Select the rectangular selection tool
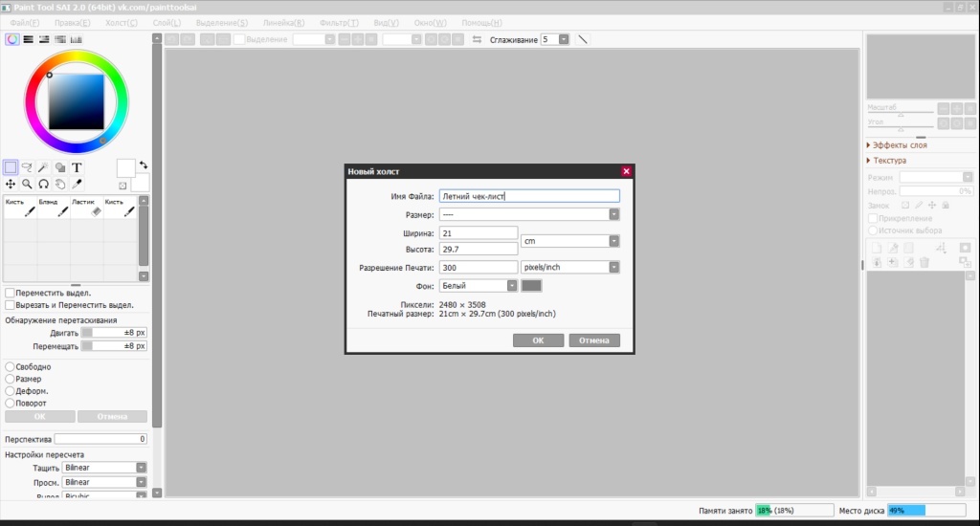The width and height of the screenshot is (980, 526). tap(11, 167)
